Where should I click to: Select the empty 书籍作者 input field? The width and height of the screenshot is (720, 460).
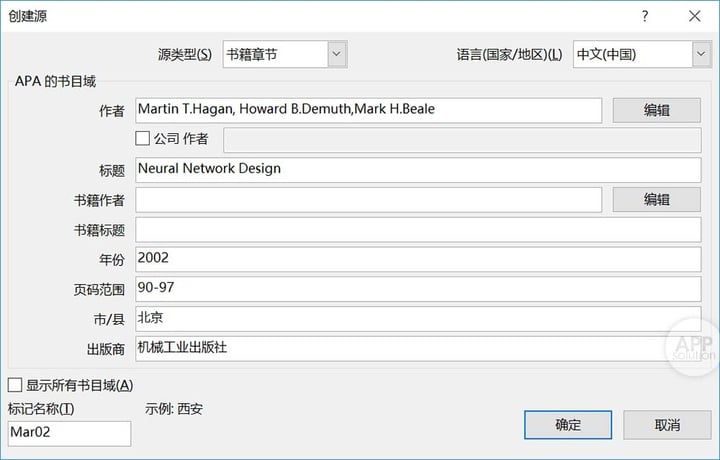368,200
